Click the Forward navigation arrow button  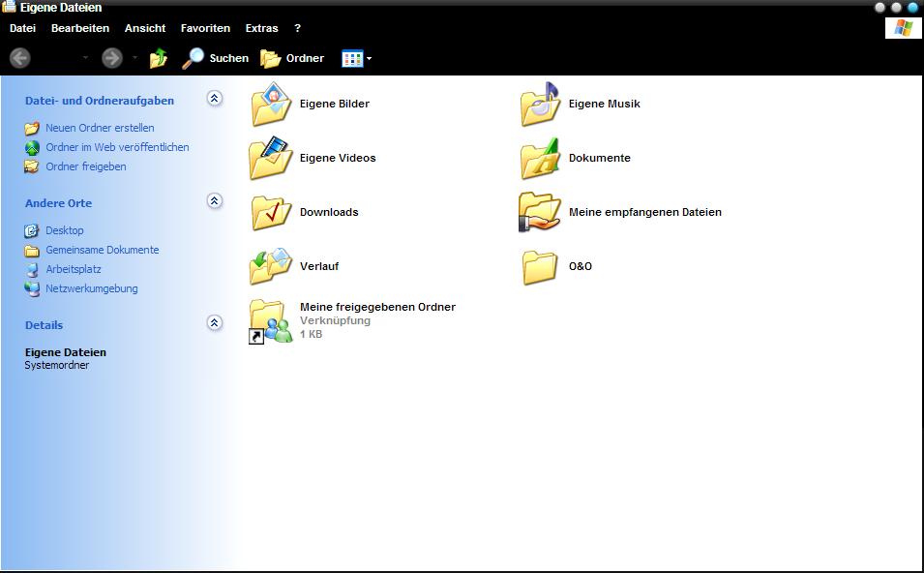coord(112,58)
